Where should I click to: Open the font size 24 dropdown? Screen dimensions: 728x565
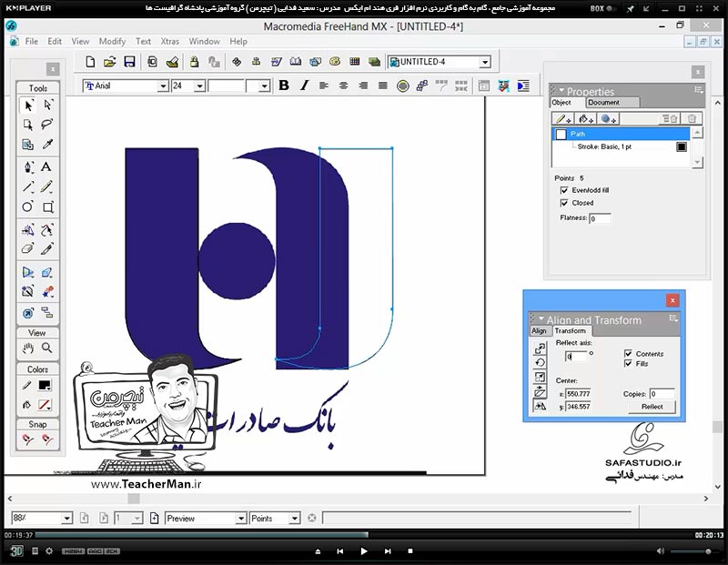tap(199, 86)
